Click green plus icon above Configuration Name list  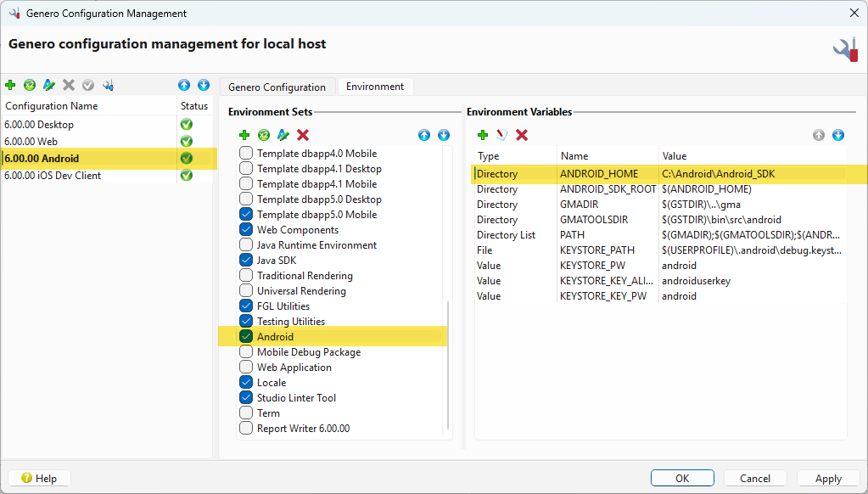point(10,86)
